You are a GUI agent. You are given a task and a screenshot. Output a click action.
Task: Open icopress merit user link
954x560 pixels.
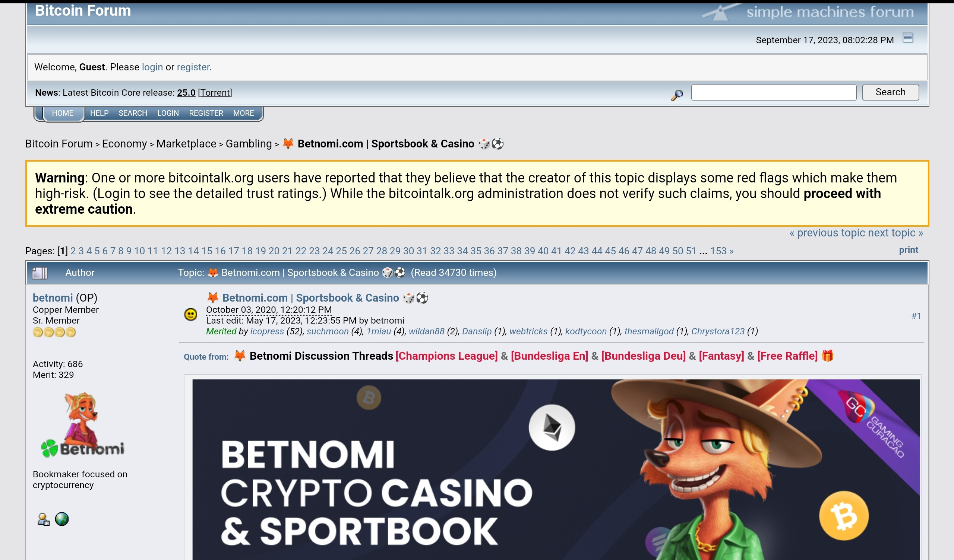point(267,331)
